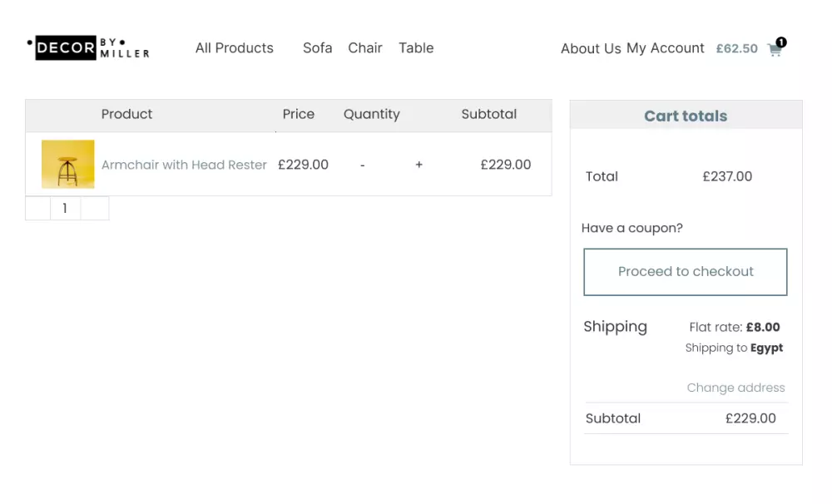Expand the Have a coupon? section
The width and height of the screenshot is (832, 504).
tap(632, 228)
